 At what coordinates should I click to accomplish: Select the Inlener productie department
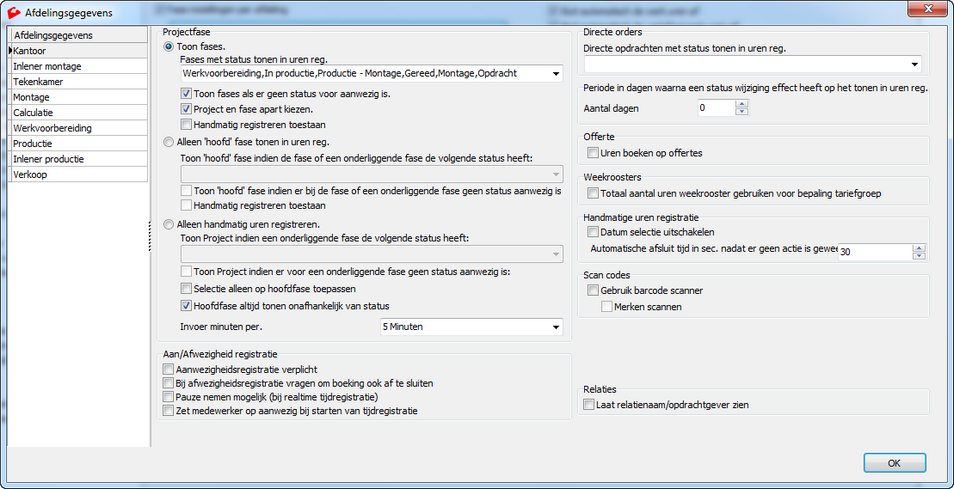point(79,159)
